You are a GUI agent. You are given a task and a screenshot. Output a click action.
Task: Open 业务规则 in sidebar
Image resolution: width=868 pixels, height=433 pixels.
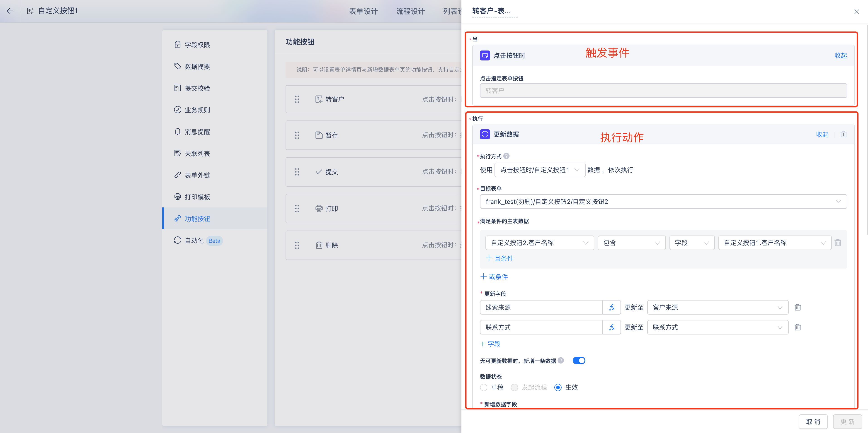pyautogui.click(x=215, y=110)
